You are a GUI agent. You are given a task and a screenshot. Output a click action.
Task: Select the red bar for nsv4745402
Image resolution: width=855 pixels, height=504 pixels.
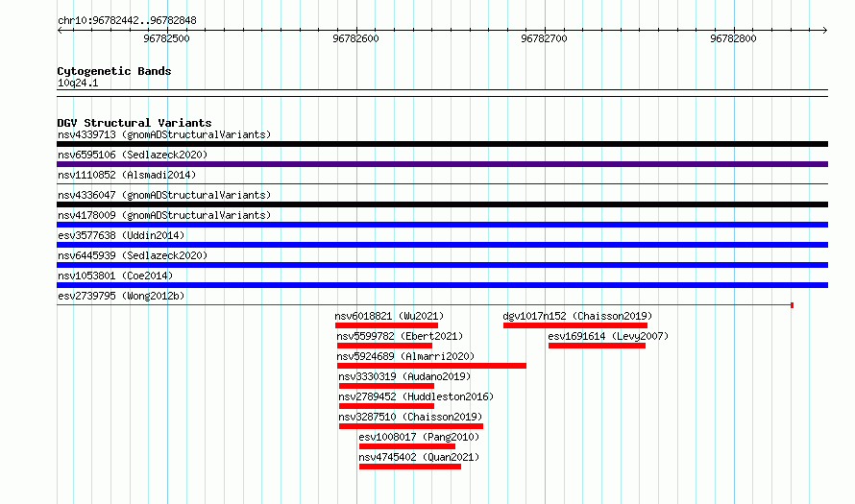point(410,467)
